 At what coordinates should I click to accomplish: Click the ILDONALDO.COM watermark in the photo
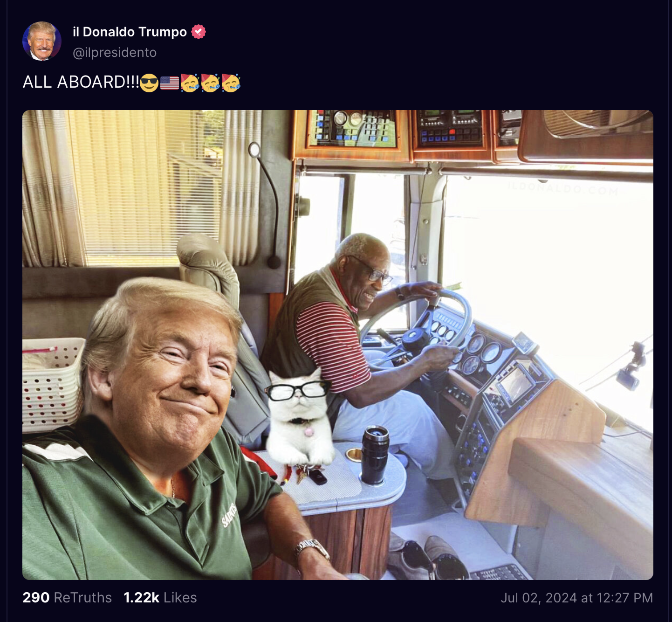point(563,189)
